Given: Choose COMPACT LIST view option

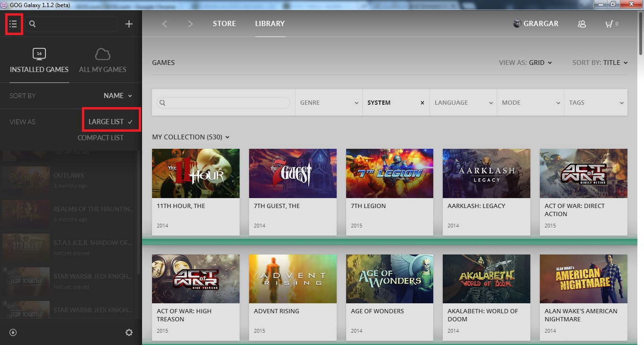Looking at the screenshot, I should [100, 138].
